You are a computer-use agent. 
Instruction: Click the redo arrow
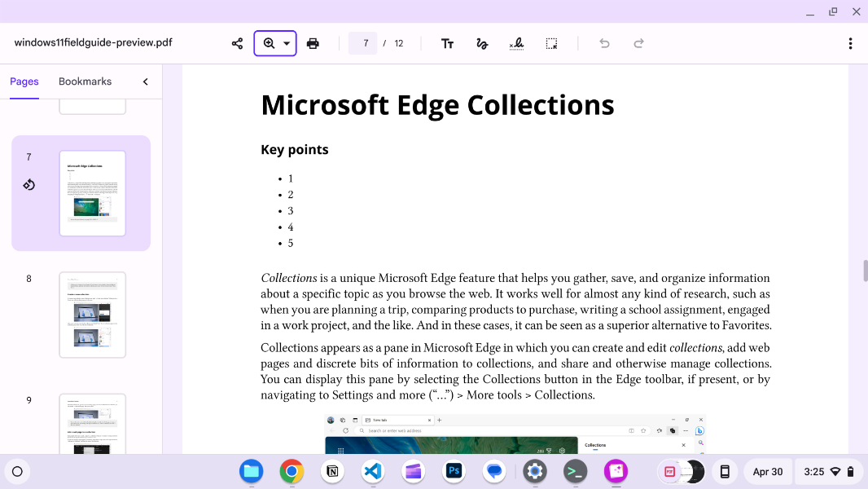(x=639, y=43)
